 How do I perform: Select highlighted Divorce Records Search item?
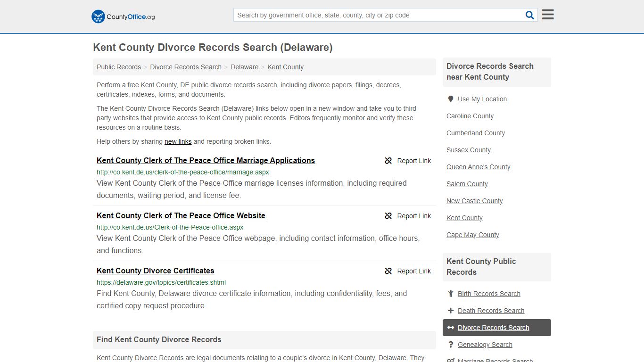coord(497,328)
